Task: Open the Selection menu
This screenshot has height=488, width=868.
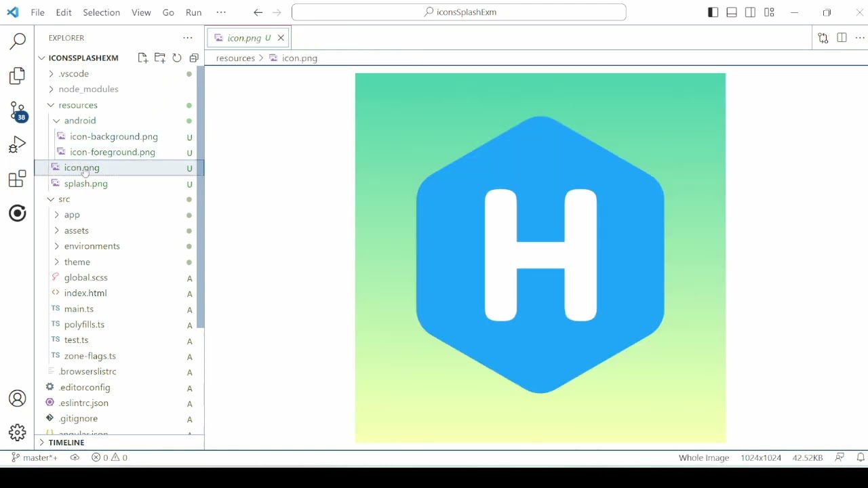Action: pyautogui.click(x=101, y=12)
